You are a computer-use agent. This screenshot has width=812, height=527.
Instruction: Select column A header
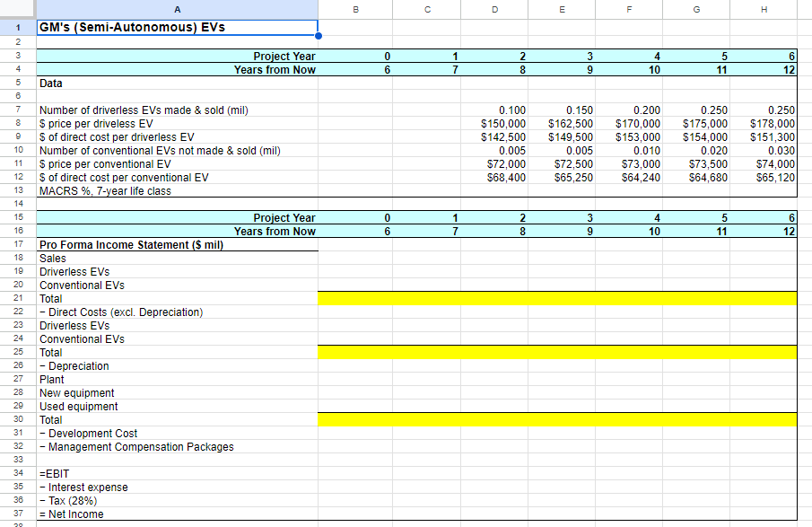pos(177,9)
